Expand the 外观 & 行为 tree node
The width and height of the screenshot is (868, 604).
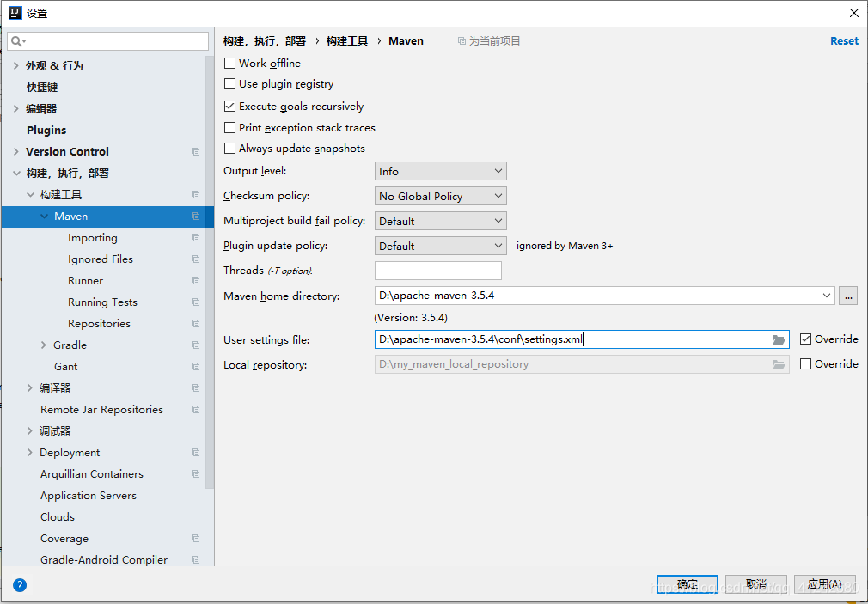(16, 66)
